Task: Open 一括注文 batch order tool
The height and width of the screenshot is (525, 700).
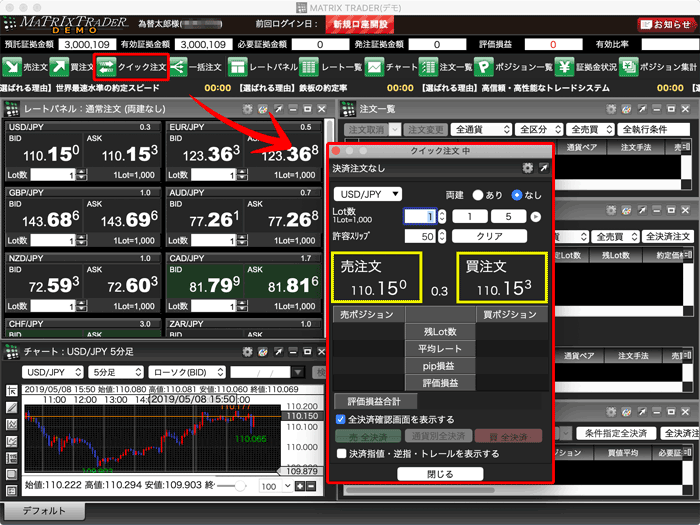Action: coord(196,67)
